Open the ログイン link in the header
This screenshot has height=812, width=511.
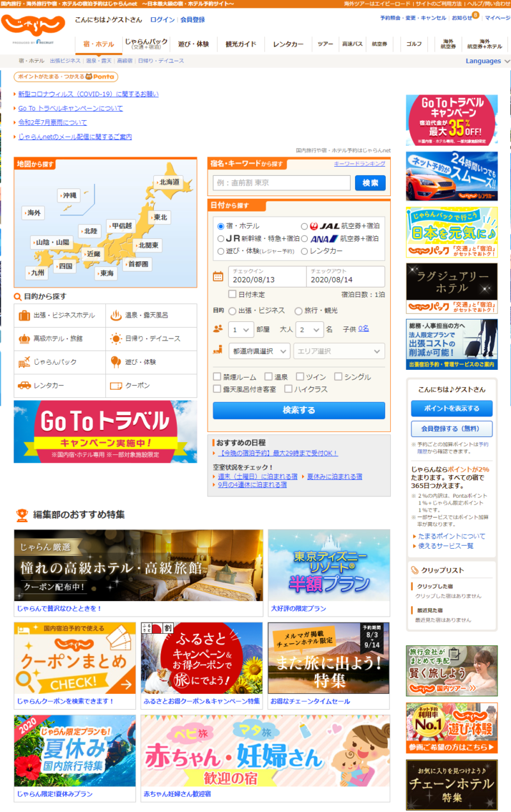pos(162,20)
